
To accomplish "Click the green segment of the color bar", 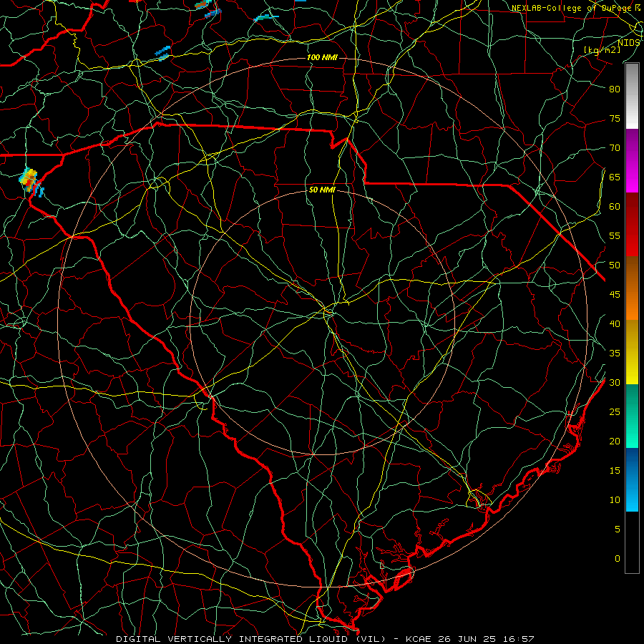I will 632,416.
